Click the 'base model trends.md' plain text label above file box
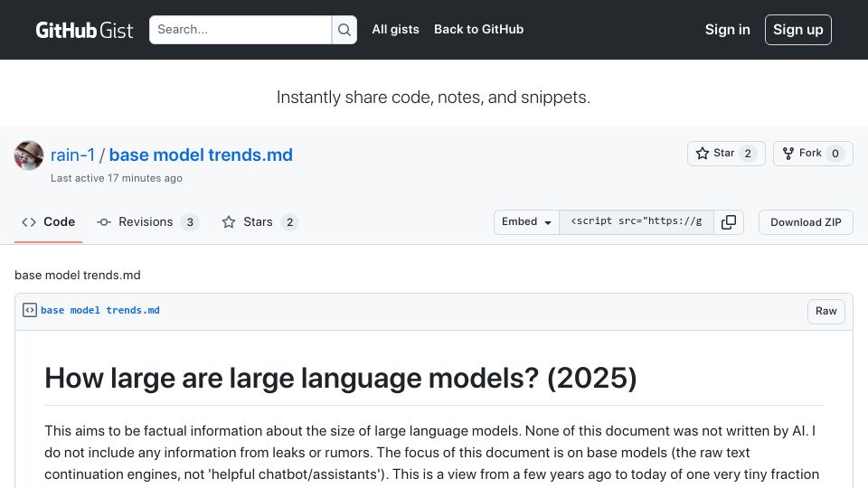 click(x=78, y=275)
